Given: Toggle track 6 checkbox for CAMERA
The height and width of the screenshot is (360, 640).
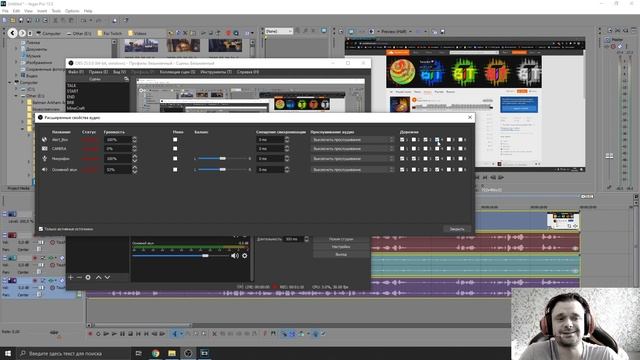Looking at the screenshot, I should pyautogui.click(x=460, y=149).
